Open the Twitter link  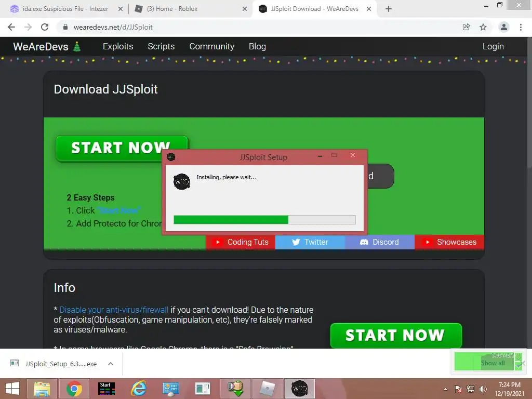pos(310,242)
